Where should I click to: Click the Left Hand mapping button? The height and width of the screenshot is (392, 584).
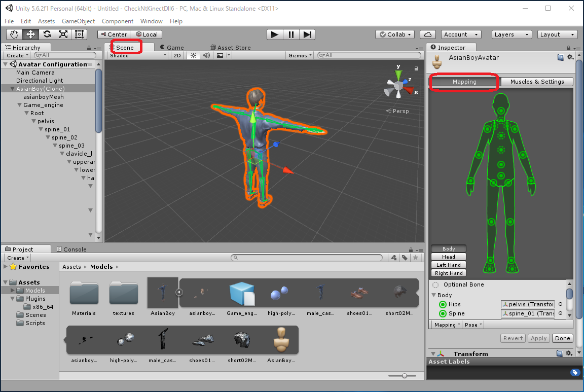[449, 265]
